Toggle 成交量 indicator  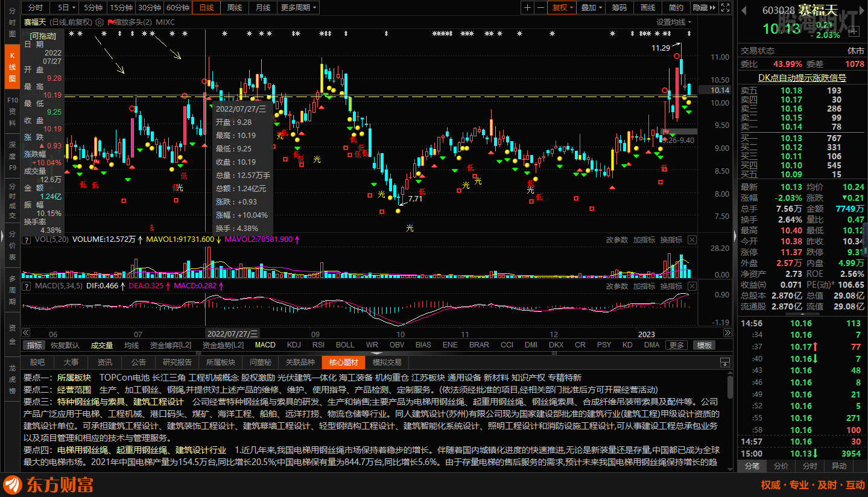pos(102,345)
